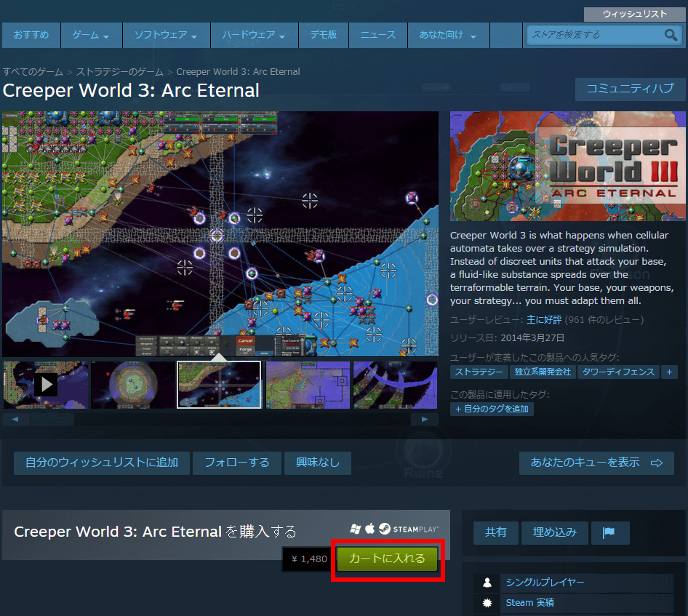Click the flag report icon button
Screen dimensions: 688x616
610,532
